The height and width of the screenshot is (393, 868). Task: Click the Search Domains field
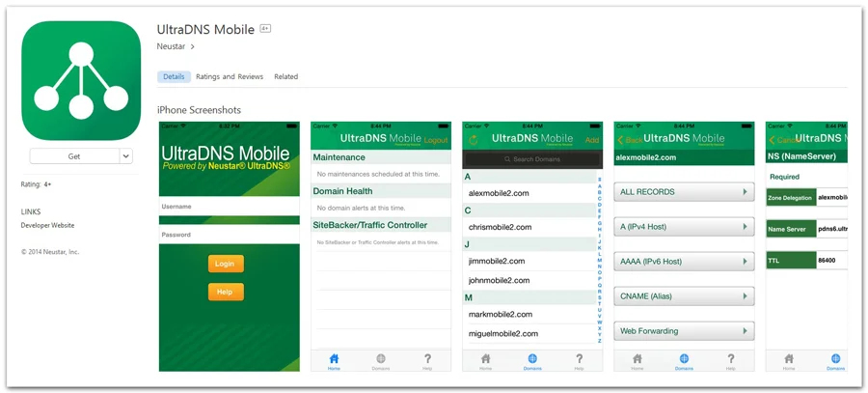[x=532, y=159]
